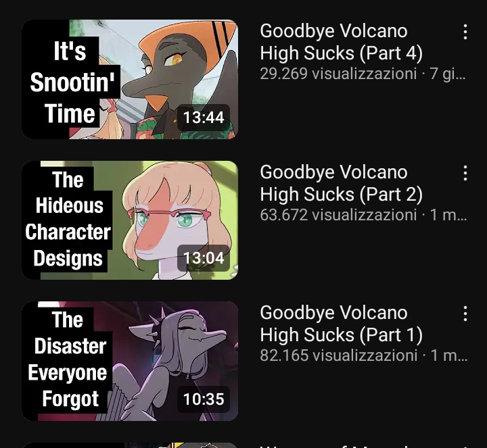
Task: Open "The Hideous Character Designs" thumbnail
Action: [x=130, y=220]
